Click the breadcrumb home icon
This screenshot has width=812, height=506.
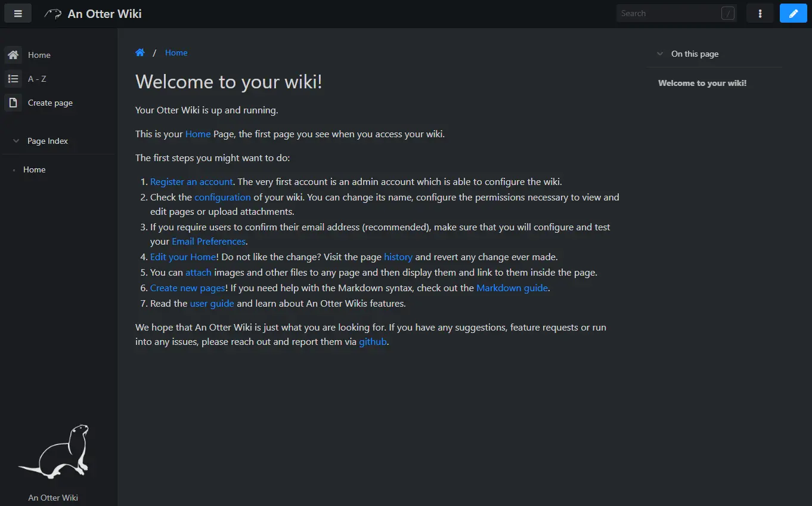(x=140, y=53)
